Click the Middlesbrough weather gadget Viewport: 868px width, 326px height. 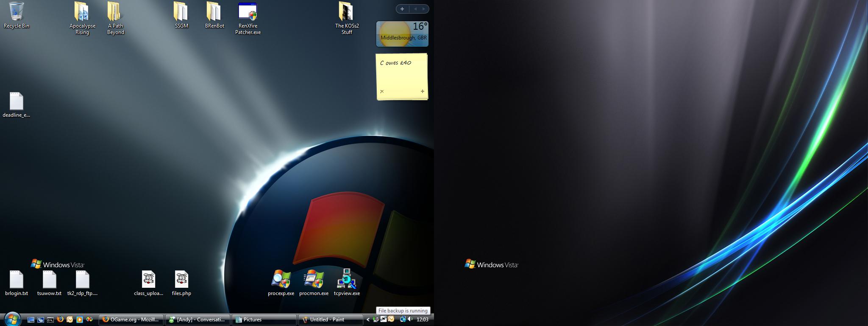pyautogui.click(x=402, y=34)
